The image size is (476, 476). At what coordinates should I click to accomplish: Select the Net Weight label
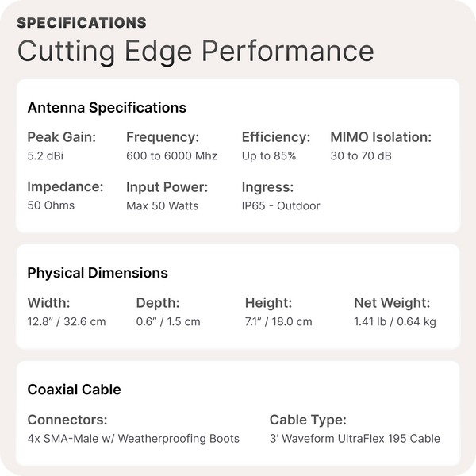click(392, 302)
